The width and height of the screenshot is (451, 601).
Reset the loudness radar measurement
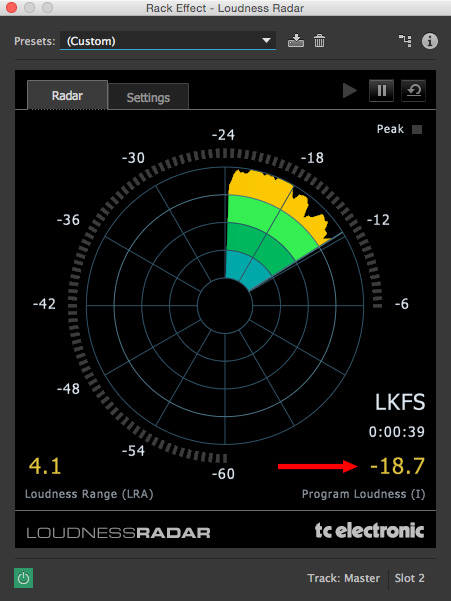413,91
